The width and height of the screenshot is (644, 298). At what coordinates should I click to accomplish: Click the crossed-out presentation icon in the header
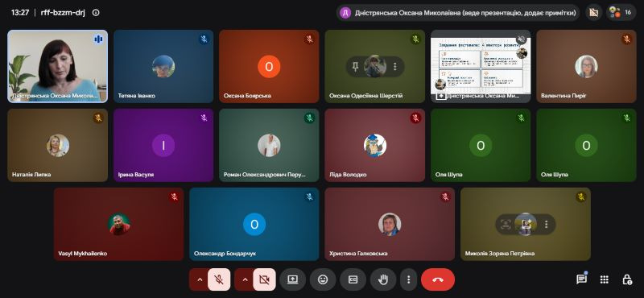(593, 12)
